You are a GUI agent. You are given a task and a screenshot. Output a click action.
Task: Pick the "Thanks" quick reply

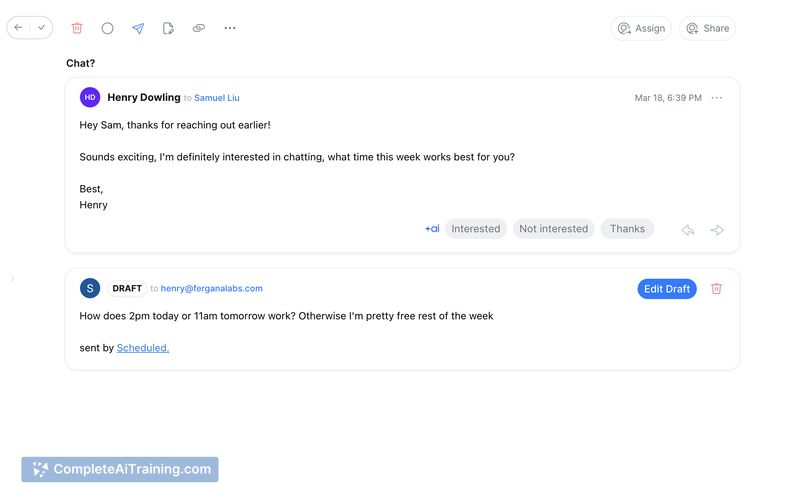click(x=627, y=229)
